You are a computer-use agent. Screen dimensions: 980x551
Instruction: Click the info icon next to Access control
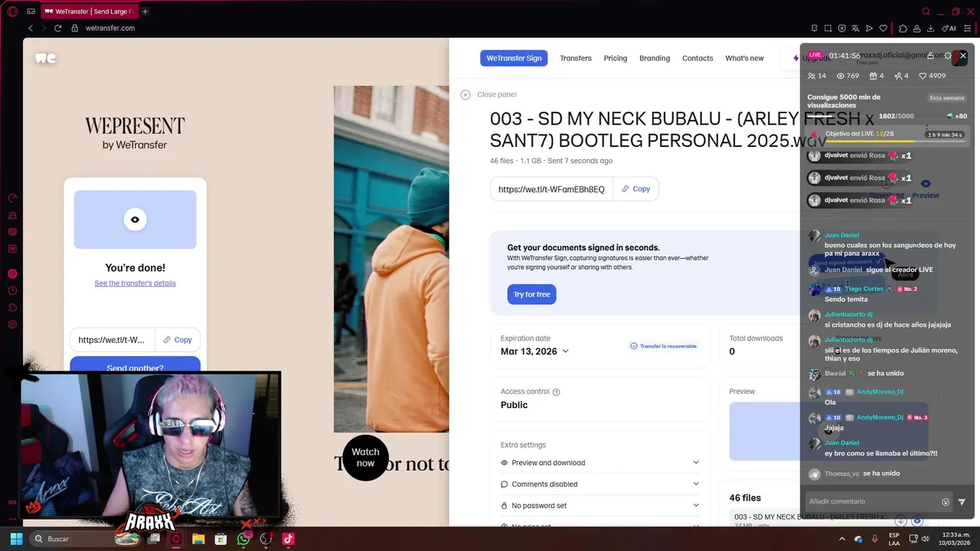pos(557,392)
